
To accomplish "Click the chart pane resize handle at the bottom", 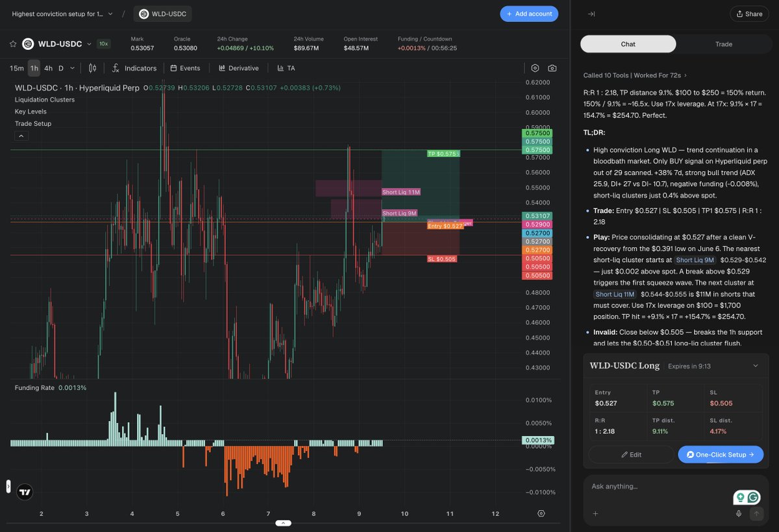I will pos(284,523).
